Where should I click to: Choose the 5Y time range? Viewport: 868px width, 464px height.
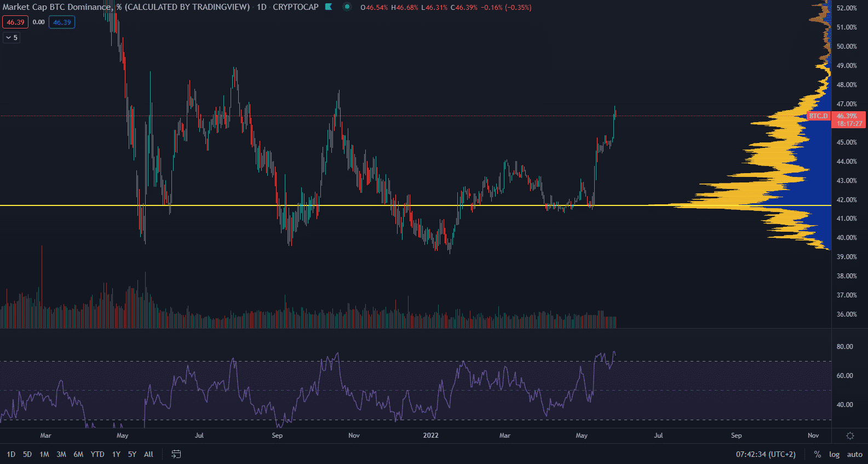[x=132, y=454]
